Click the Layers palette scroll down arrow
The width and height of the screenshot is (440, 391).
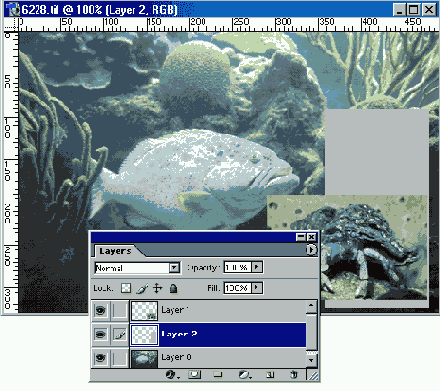[311, 360]
